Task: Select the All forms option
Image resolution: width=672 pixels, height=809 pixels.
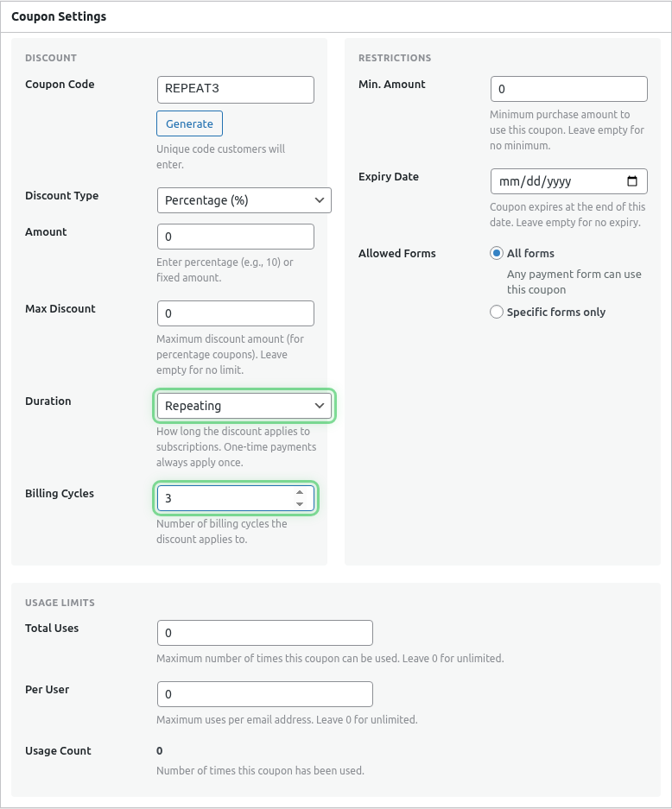Action: pos(497,252)
